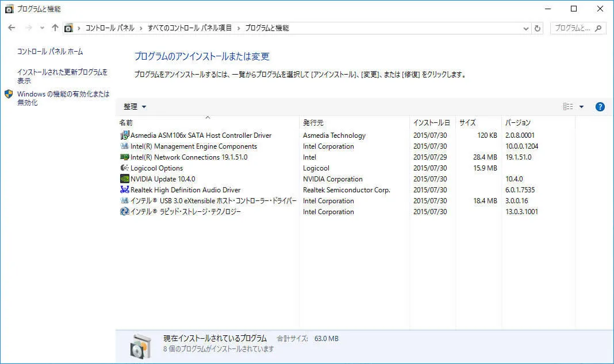
Task: Select インテル USB 3.0 eXtensible ホスト entry
Action: [x=213, y=200]
